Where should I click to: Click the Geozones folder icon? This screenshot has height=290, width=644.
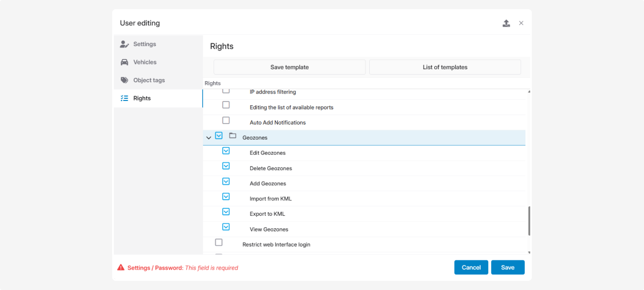pos(232,136)
